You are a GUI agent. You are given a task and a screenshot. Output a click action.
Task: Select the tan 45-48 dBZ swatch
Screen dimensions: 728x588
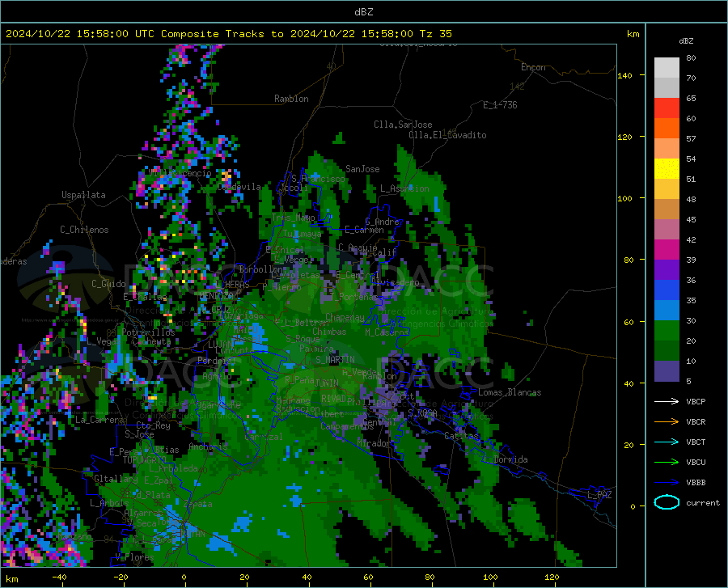[x=667, y=209]
